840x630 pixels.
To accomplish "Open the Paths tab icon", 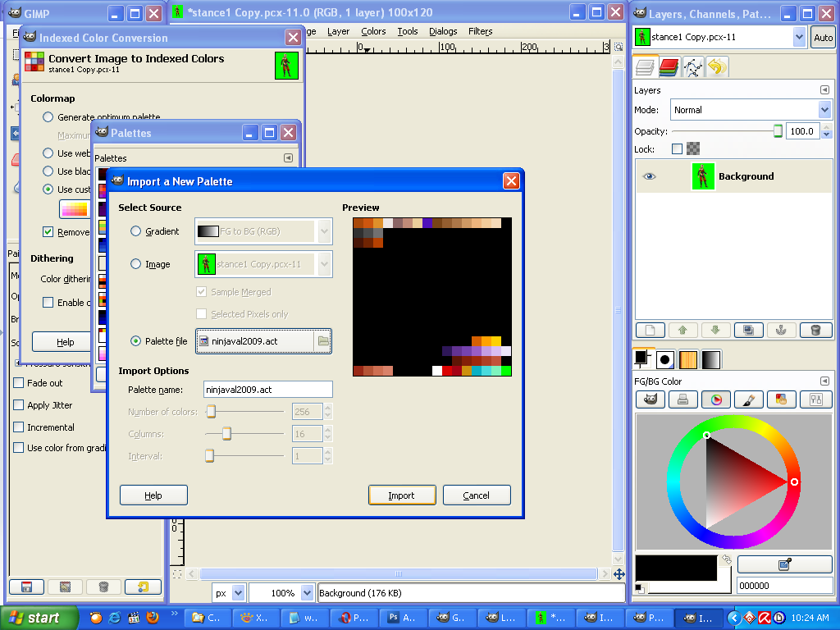I will coord(693,67).
